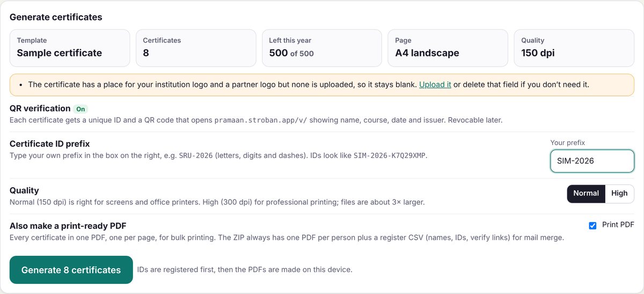Click the Certificates 8 card

(196, 48)
